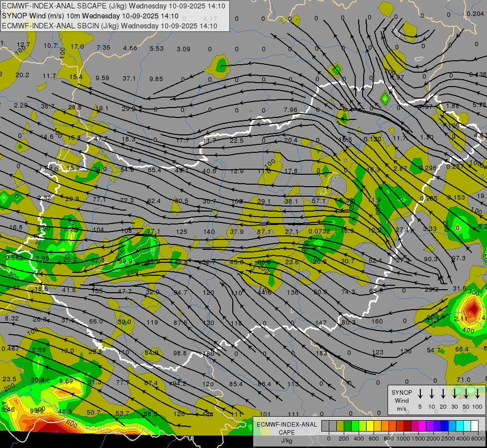Viewport: 487px width, 448px height.
Task: Select the yellow CAPE legend swatch
Action: [370, 426]
